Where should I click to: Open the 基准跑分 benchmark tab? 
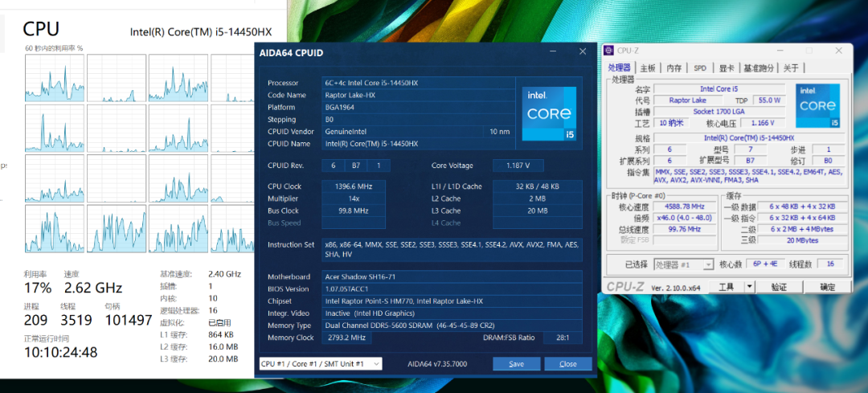[x=759, y=68]
